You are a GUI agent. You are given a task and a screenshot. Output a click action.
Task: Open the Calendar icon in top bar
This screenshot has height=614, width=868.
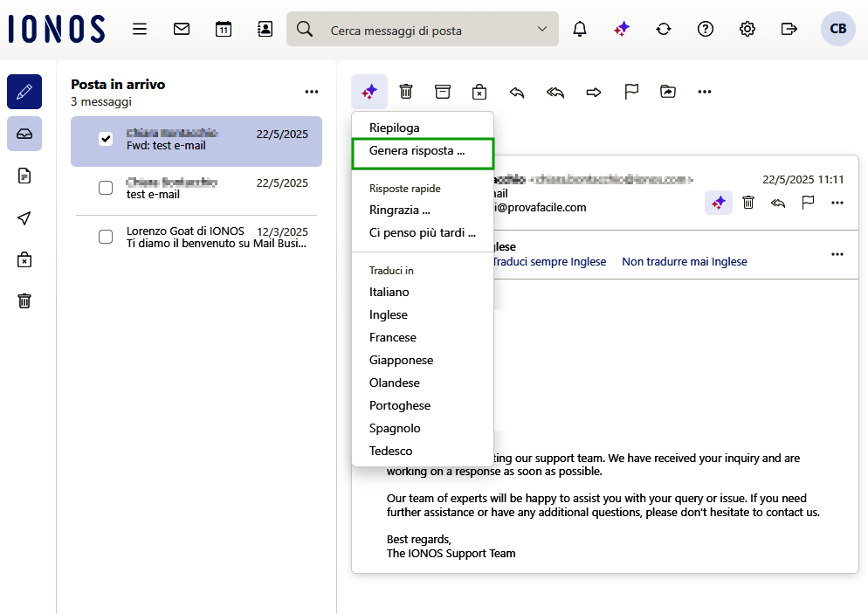[x=223, y=29]
